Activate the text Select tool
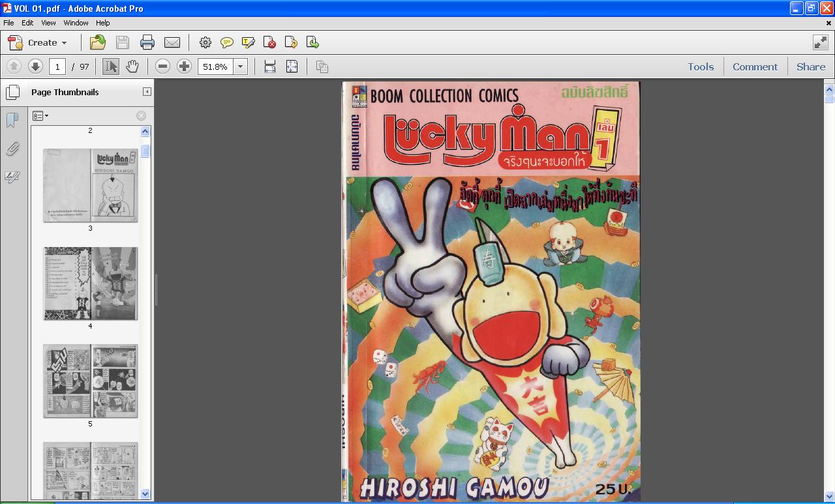Viewport: 835px width, 504px height. click(x=111, y=66)
